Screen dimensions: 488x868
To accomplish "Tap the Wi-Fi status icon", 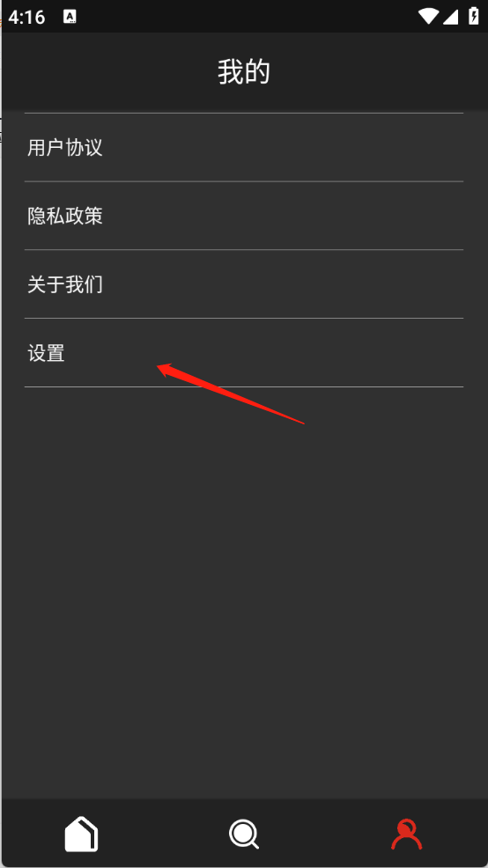I will pyautogui.click(x=428, y=16).
